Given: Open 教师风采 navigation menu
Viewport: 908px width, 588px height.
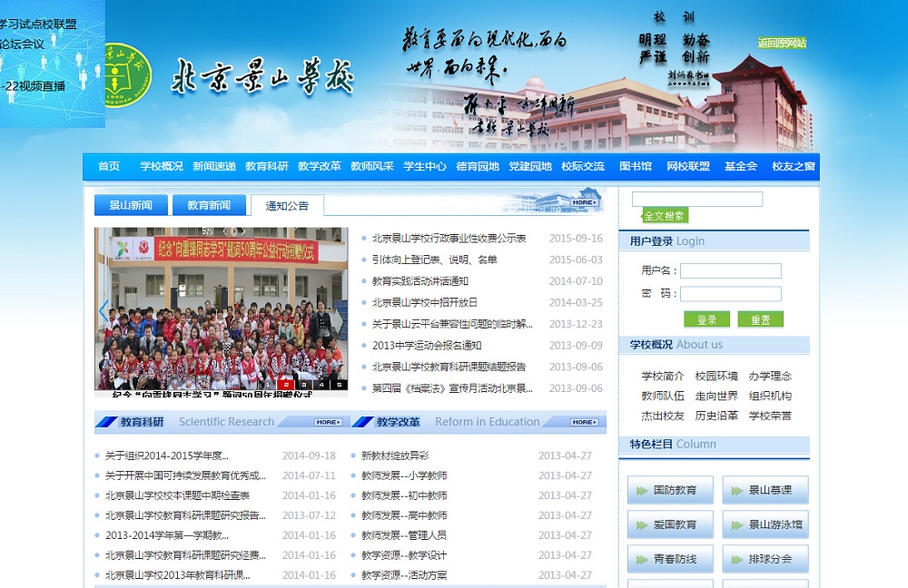Looking at the screenshot, I should tap(372, 166).
